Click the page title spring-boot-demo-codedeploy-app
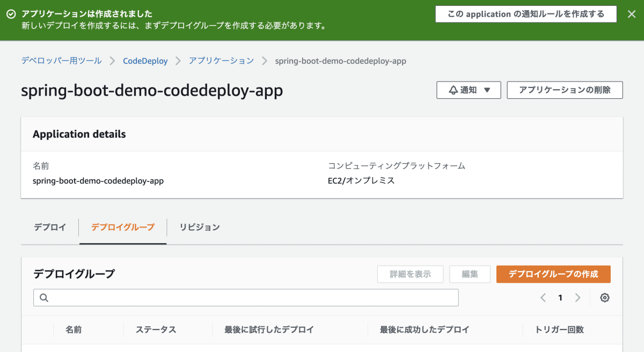 (x=152, y=91)
